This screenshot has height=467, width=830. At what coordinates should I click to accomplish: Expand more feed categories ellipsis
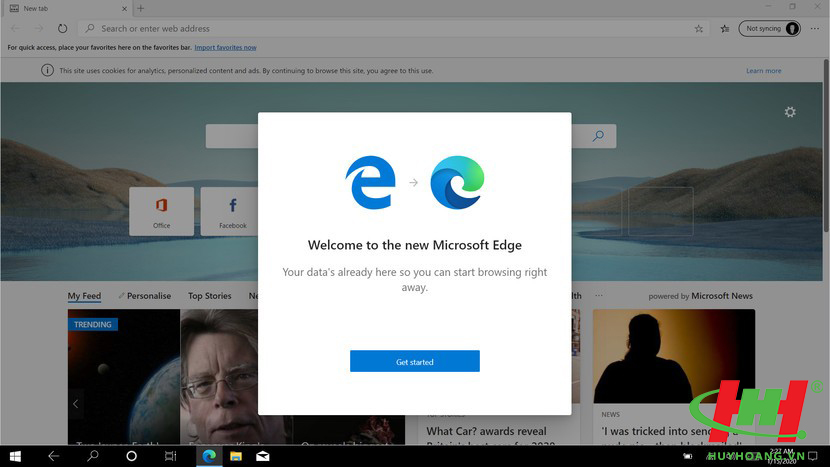[599, 295]
